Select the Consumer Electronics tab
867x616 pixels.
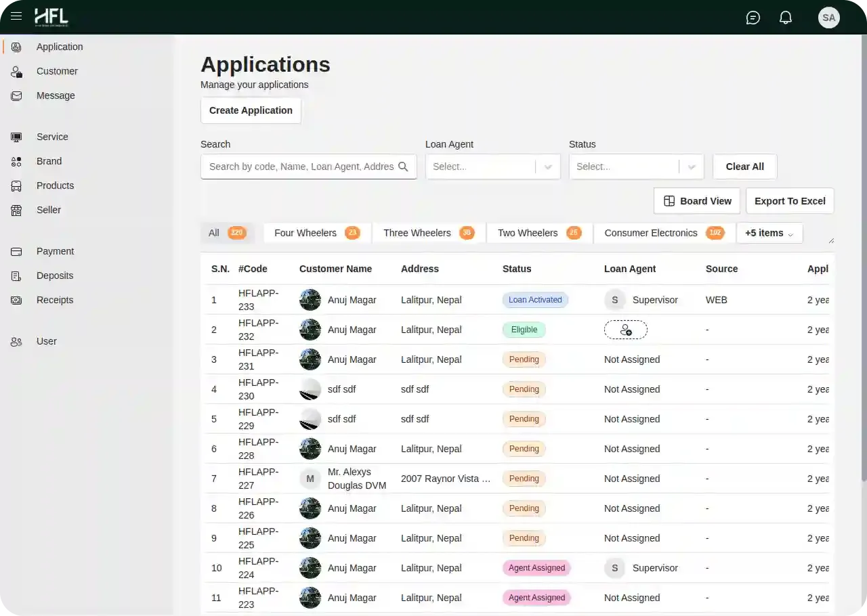[664, 233]
